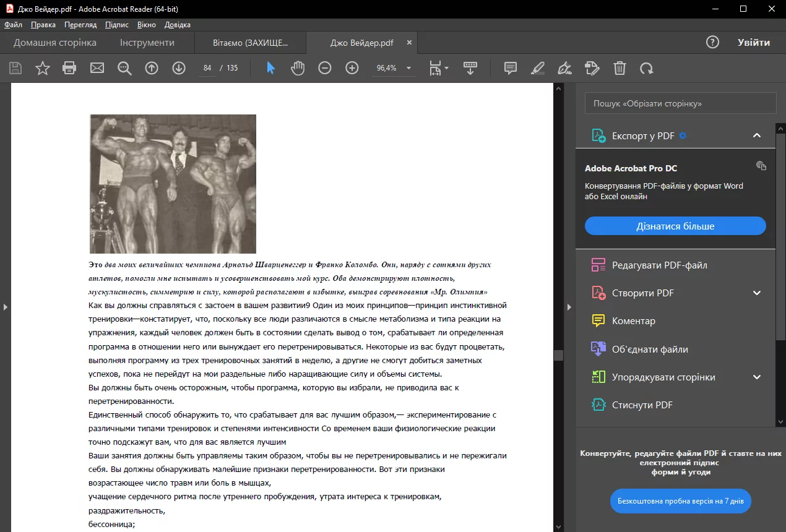786x532 pixels.
Task: Click document scrollbar down arrow
Action: tap(558, 527)
